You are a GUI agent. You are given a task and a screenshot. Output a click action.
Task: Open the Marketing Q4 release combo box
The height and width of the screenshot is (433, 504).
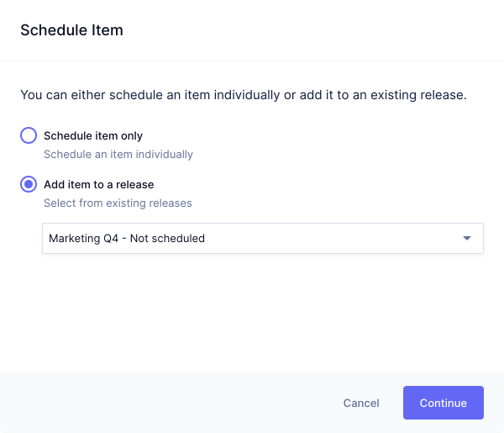point(262,239)
